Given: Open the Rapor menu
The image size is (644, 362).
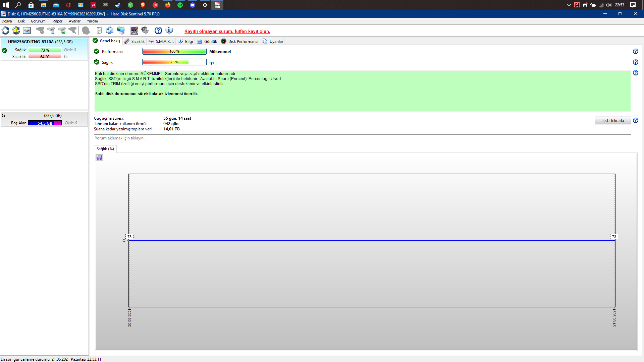Looking at the screenshot, I should 57,21.
